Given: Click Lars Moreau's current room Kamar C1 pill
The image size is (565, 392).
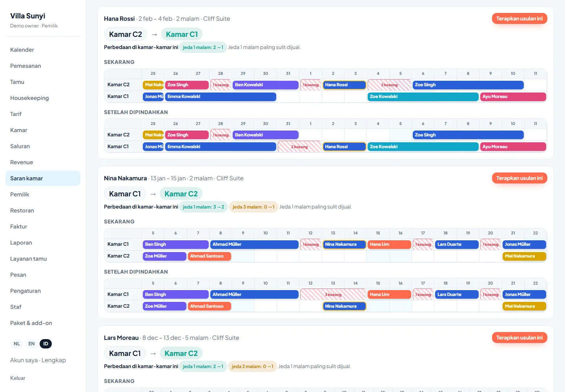Looking at the screenshot, I should coord(125,353).
